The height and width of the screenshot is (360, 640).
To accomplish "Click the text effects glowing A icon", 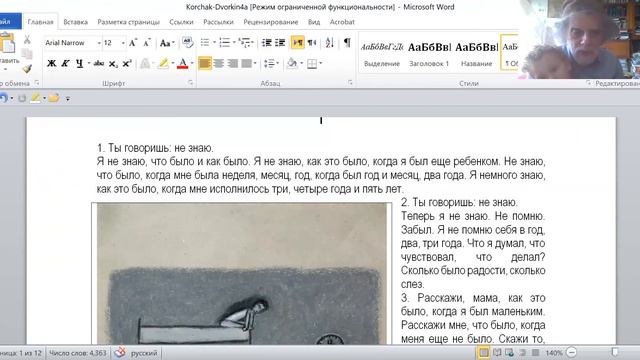I will click(145, 64).
